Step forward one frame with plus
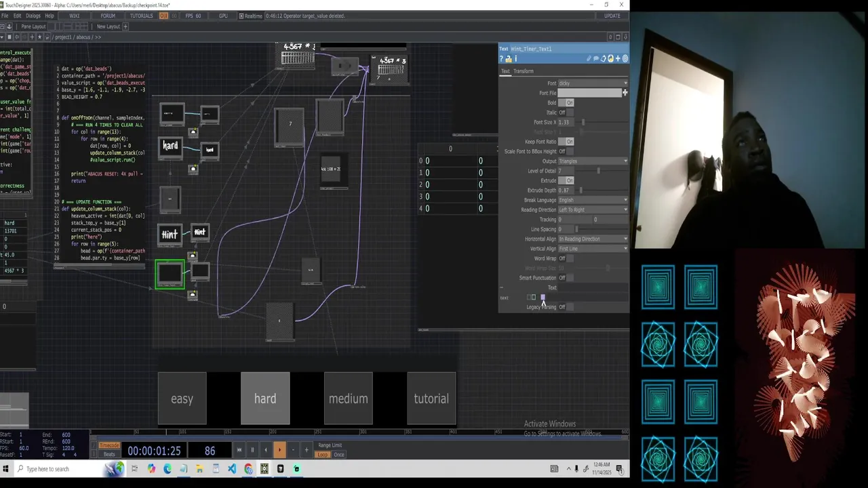The image size is (868, 488). tap(307, 450)
